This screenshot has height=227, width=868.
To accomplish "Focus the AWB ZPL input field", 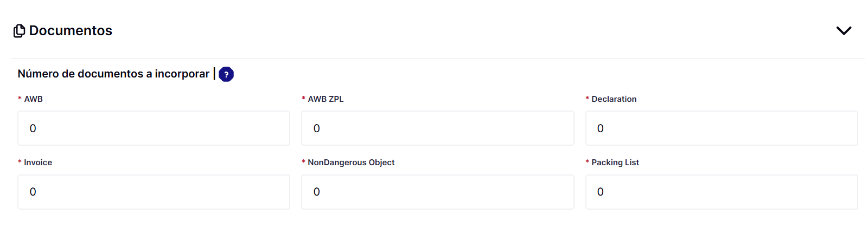I will pos(437,128).
